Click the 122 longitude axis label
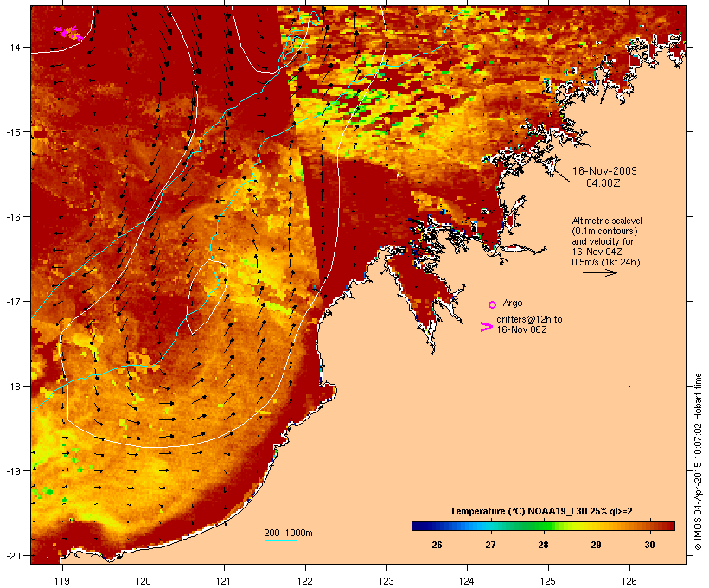 pyautogui.click(x=305, y=581)
